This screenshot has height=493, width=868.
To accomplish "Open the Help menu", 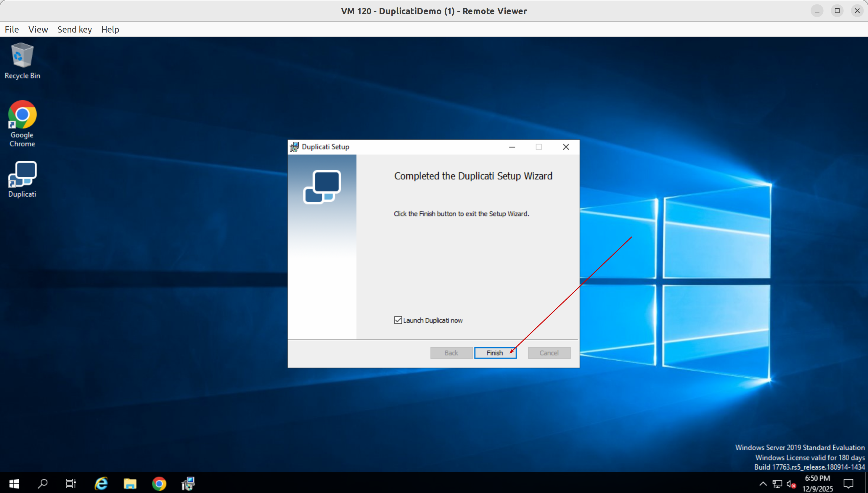I will [x=110, y=29].
